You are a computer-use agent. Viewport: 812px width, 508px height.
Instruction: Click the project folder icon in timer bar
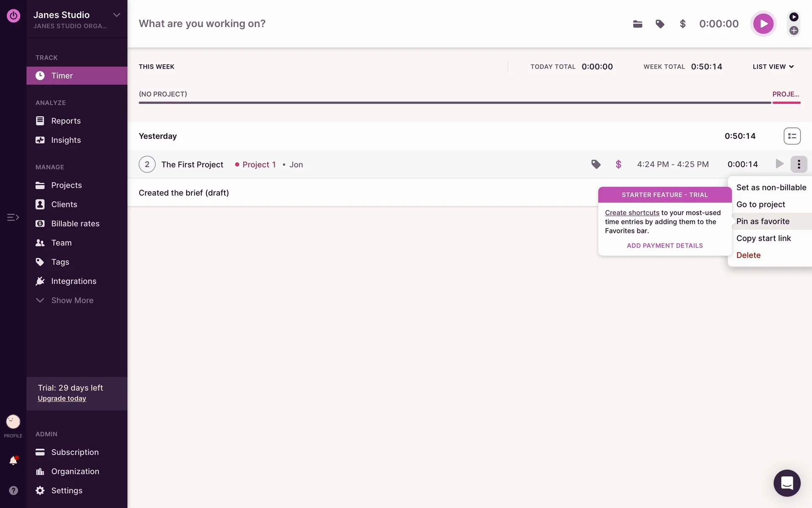click(x=637, y=24)
